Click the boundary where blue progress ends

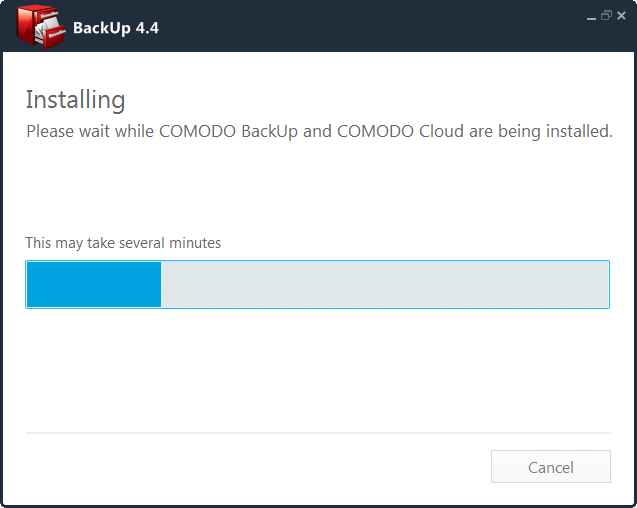(x=161, y=284)
